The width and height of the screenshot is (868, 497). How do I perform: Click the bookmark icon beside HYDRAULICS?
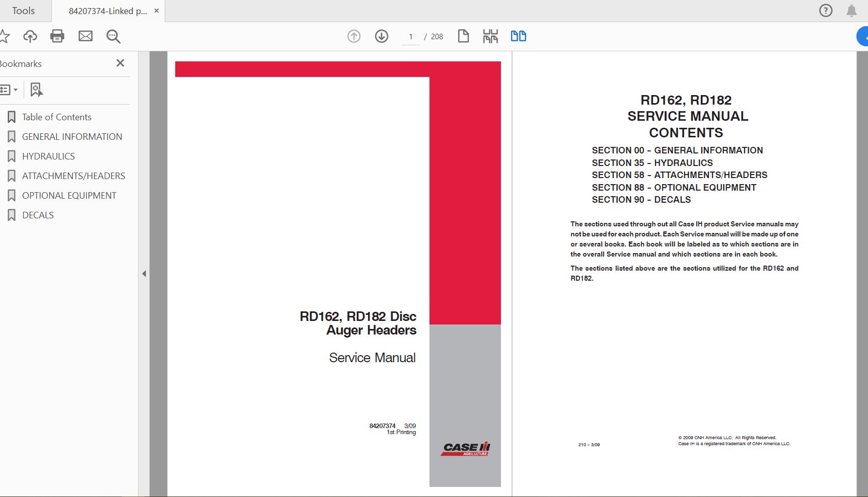[x=12, y=156]
